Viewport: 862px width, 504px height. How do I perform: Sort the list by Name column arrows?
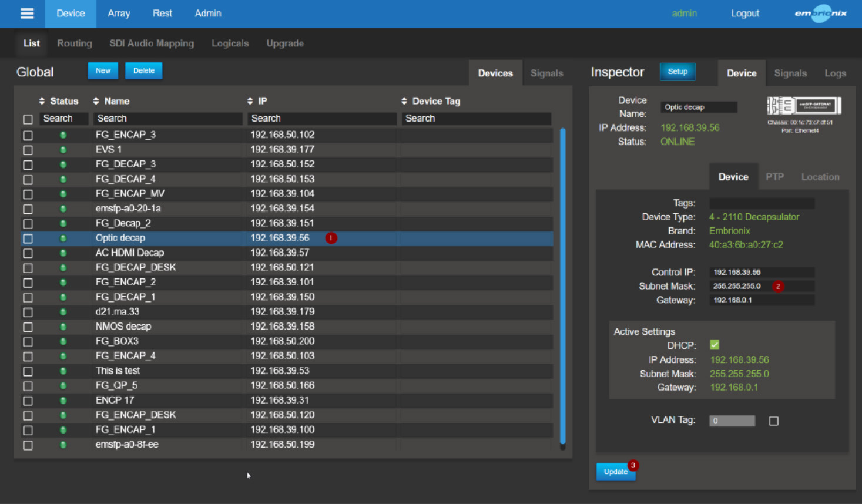point(96,101)
